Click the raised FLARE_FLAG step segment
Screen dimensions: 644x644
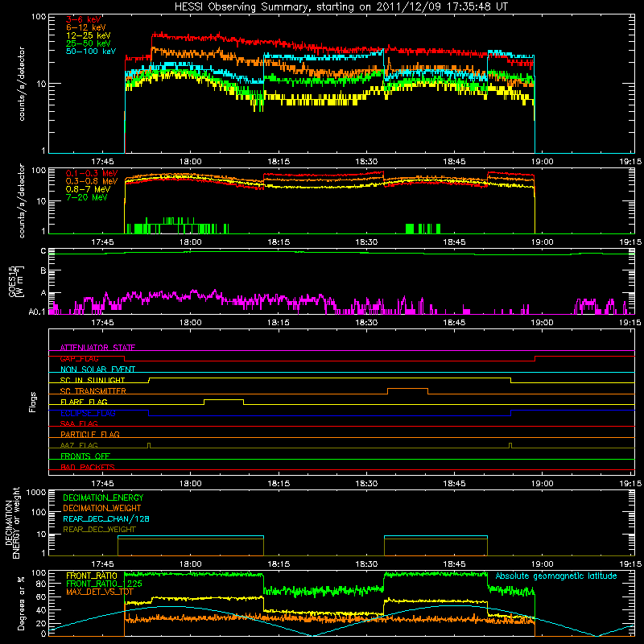(x=224, y=399)
